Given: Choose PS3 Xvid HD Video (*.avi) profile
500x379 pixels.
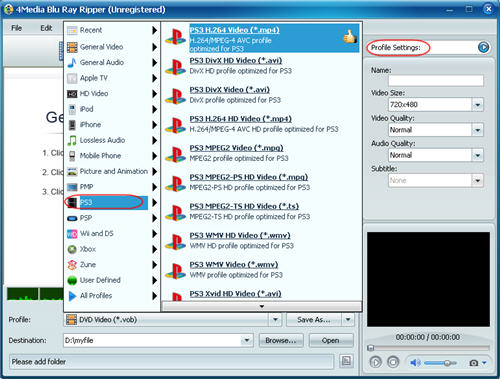Looking at the screenshot, I should point(261,295).
